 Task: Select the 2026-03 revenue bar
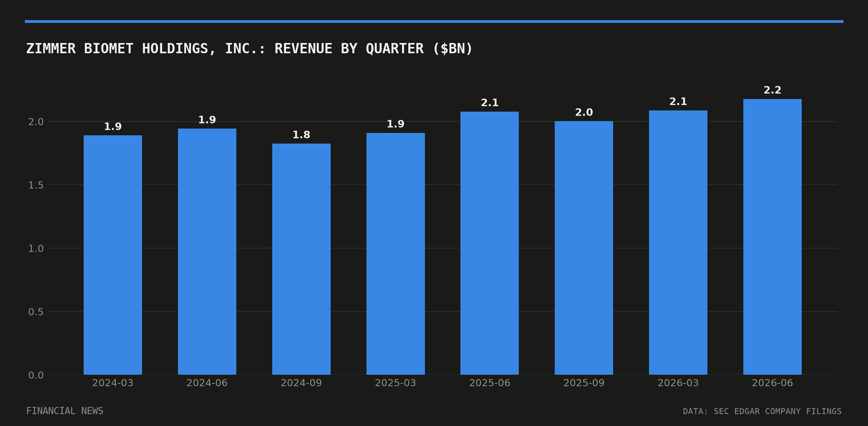678,243
